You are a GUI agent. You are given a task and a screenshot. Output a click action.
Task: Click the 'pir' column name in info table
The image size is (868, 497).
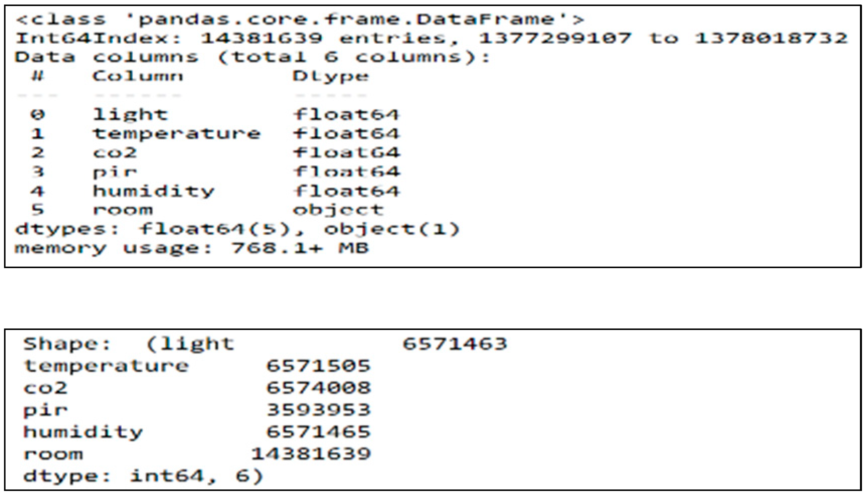point(115,172)
